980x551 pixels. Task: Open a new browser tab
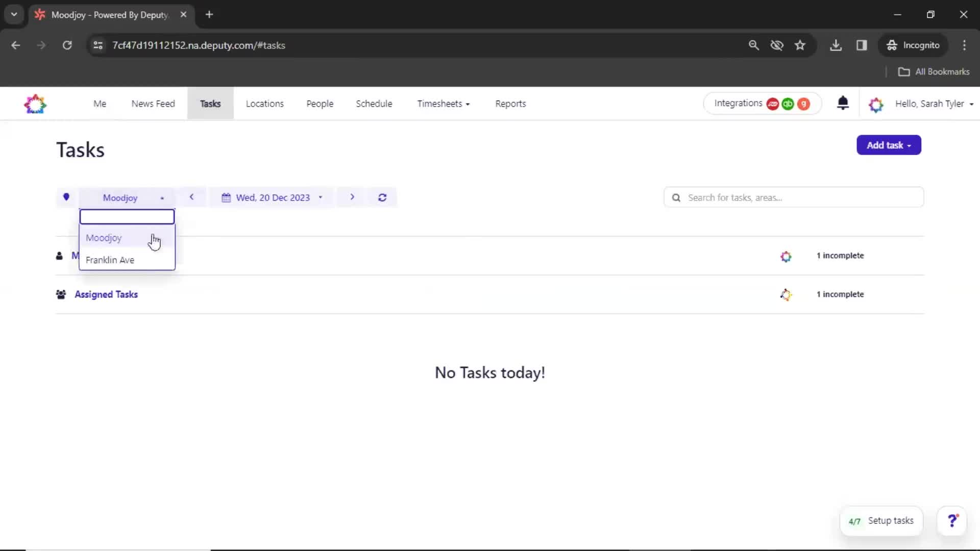209,14
